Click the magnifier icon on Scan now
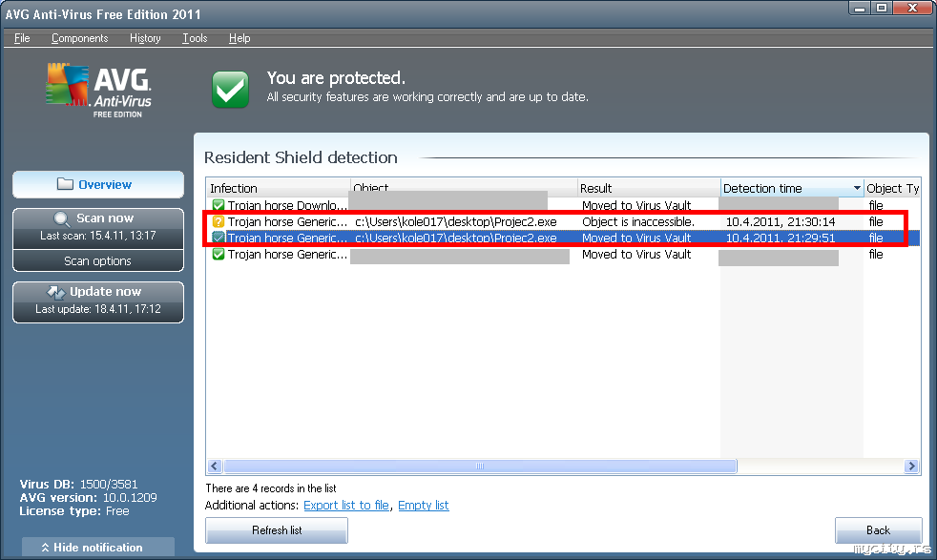Image resolution: width=937 pixels, height=560 pixels. (61, 218)
